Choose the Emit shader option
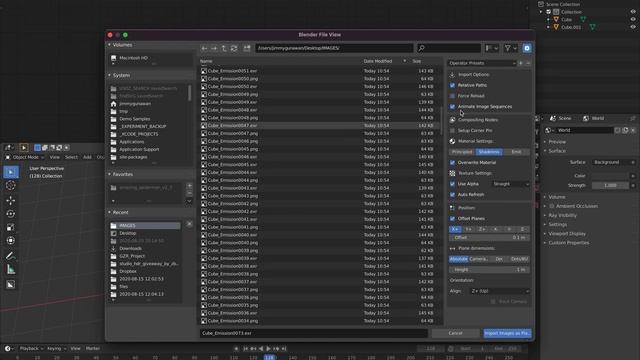Screen dimensions: 640x360 pos(516,152)
